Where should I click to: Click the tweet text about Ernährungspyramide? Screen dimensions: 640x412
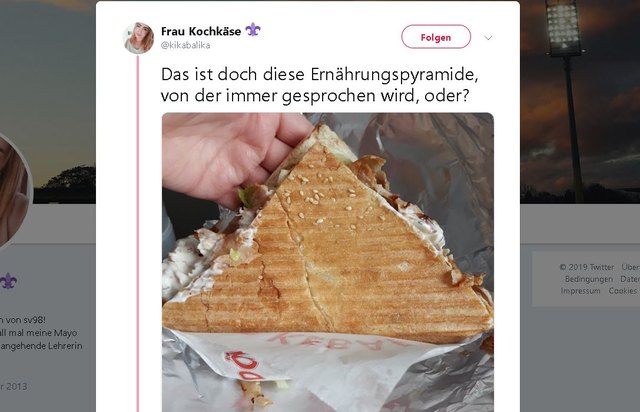[320, 85]
